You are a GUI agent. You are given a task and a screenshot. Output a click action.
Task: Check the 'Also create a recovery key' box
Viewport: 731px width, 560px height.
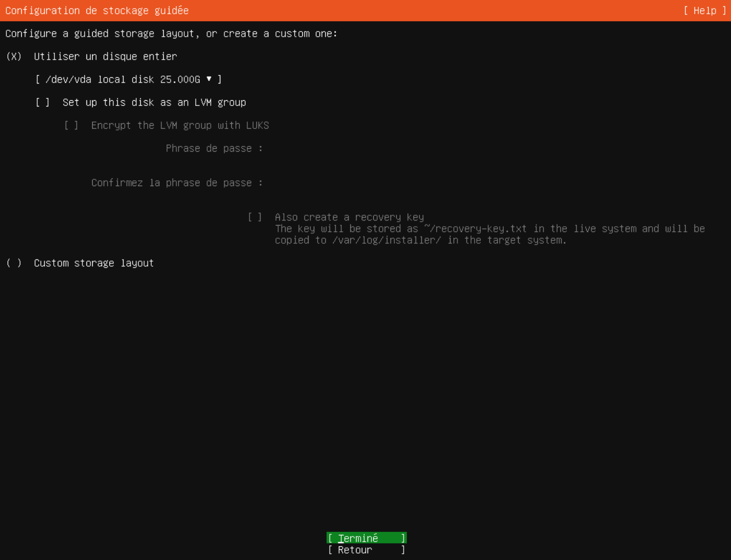click(x=255, y=217)
